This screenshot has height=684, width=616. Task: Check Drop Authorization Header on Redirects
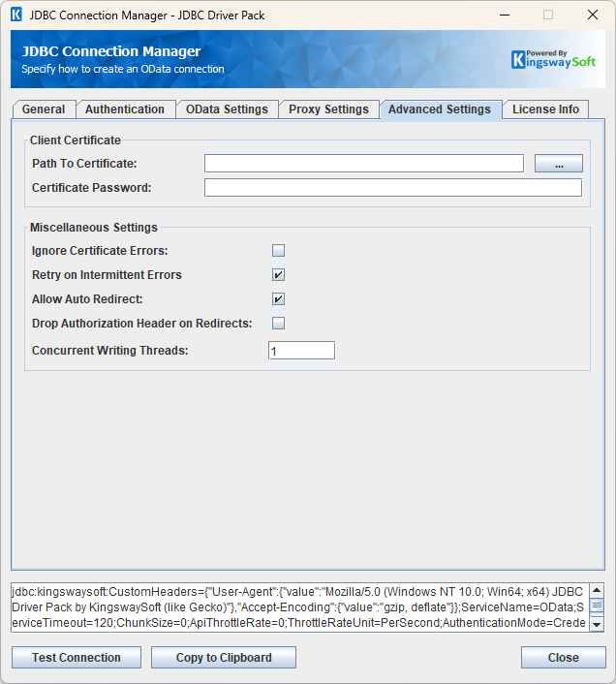point(278,324)
